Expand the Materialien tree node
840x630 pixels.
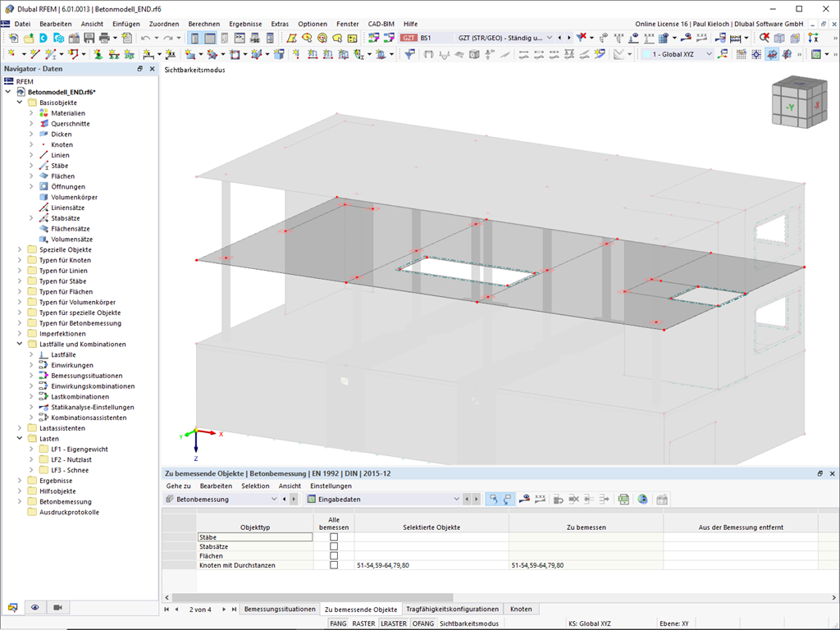(x=31, y=113)
